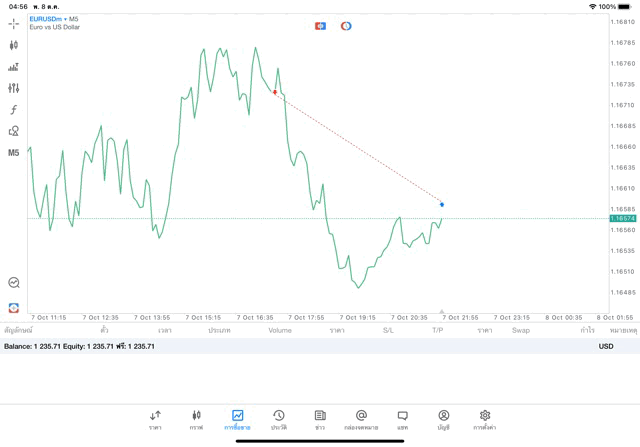Open the Account profile tab
The height and width of the screenshot is (447, 640).
pyautogui.click(x=443, y=419)
